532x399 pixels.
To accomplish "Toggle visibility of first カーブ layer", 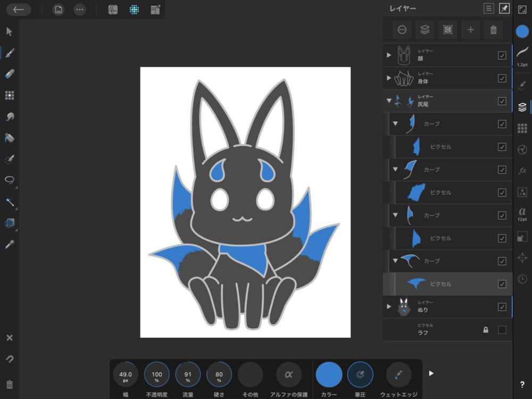I will click(502, 124).
